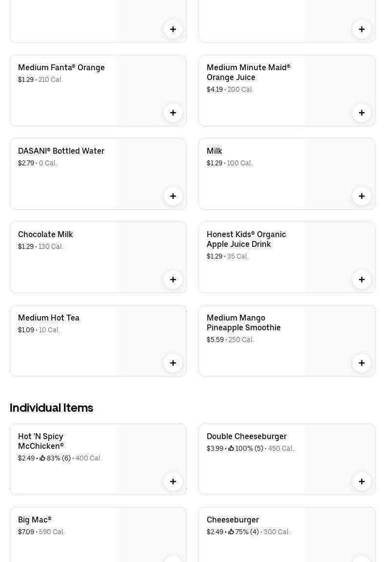The width and height of the screenshot is (392, 562).
Task: Select Medium Hot Tea item name
Action: point(48,318)
